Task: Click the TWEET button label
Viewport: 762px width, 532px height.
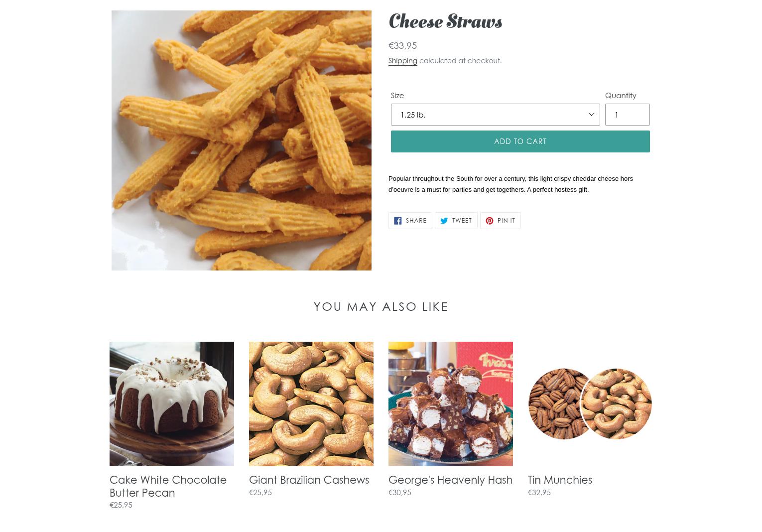Action: click(462, 221)
